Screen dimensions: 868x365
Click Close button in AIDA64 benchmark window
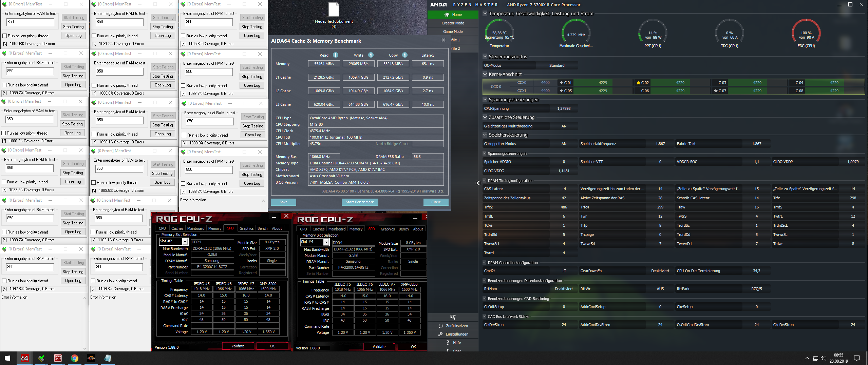click(x=436, y=202)
